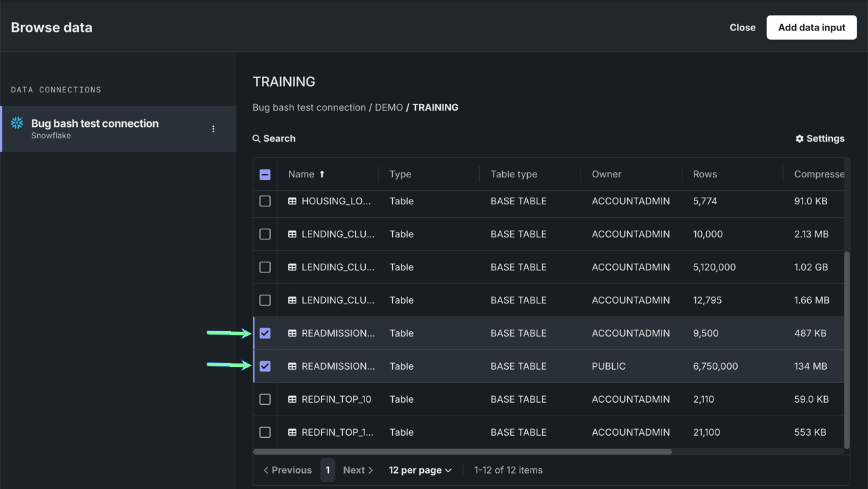This screenshot has height=489, width=868.
Task: Click the magnifying glass Search icon
Action: [256, 138]
